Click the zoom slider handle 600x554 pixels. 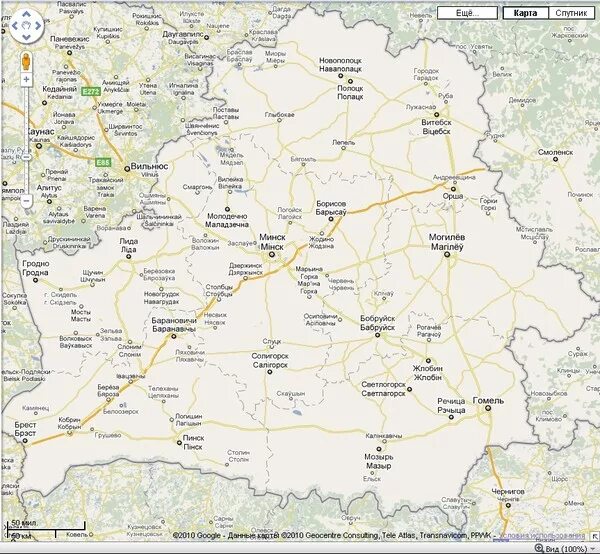[x=26, y=157]
